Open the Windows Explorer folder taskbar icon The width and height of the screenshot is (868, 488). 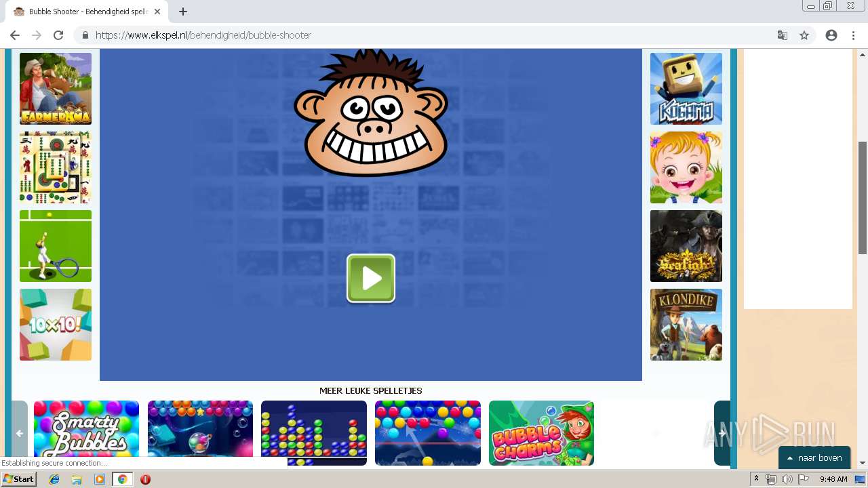pos(77,479)
